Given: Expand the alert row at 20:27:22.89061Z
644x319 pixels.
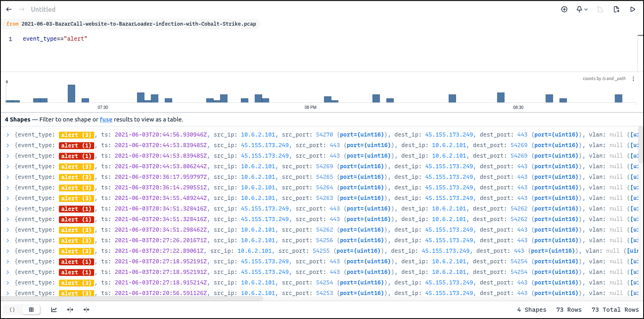Looking at the screenshot, I should tap(8, 251).
